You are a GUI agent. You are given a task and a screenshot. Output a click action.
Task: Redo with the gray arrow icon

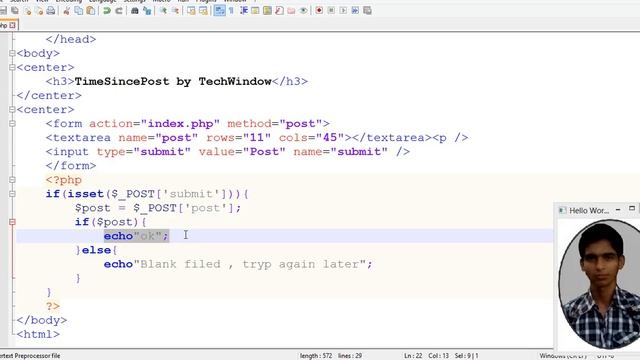click(x=119, y=11)
